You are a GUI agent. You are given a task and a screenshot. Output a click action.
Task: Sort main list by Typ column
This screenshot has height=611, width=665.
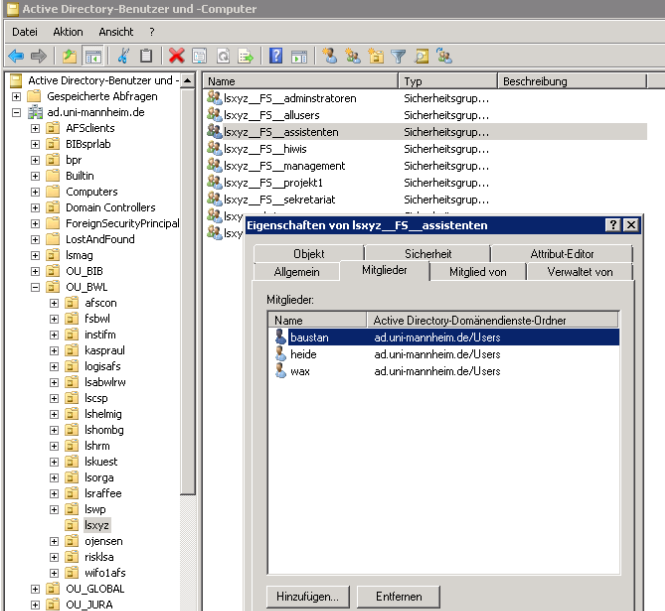click(447, 81)
